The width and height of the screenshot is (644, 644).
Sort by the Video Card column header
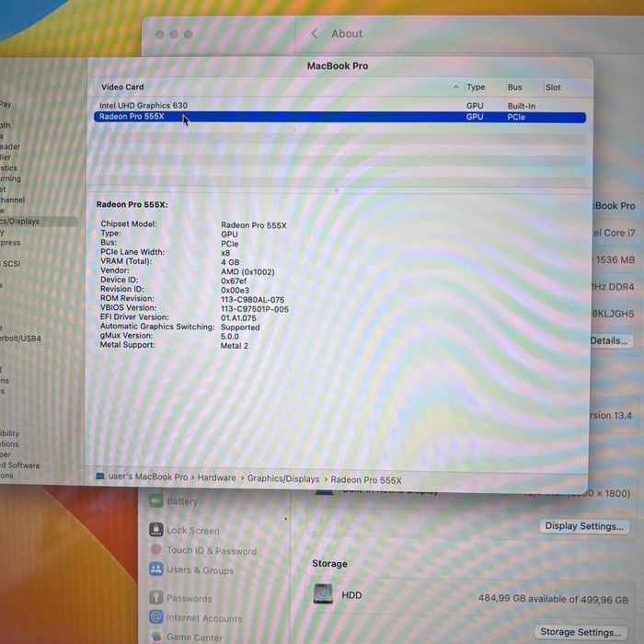point(122,87)
